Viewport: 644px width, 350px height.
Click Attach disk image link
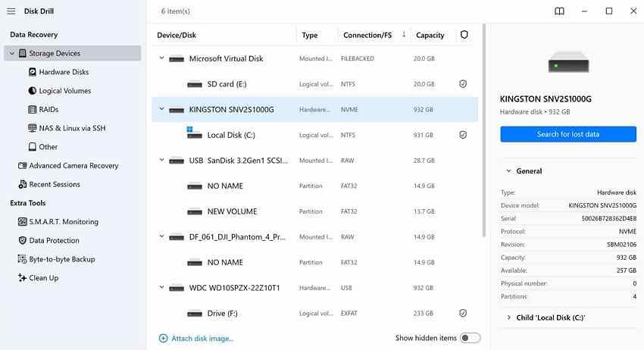pos(202,339)
